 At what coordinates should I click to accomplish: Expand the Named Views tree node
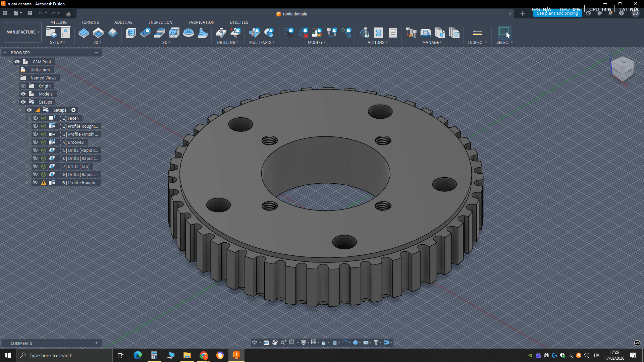coord(15,78)
